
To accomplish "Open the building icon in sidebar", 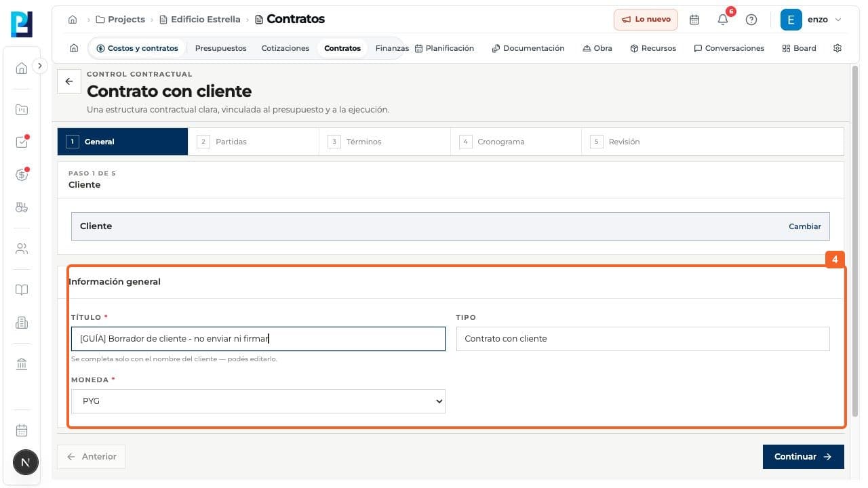I will (22, 323).
